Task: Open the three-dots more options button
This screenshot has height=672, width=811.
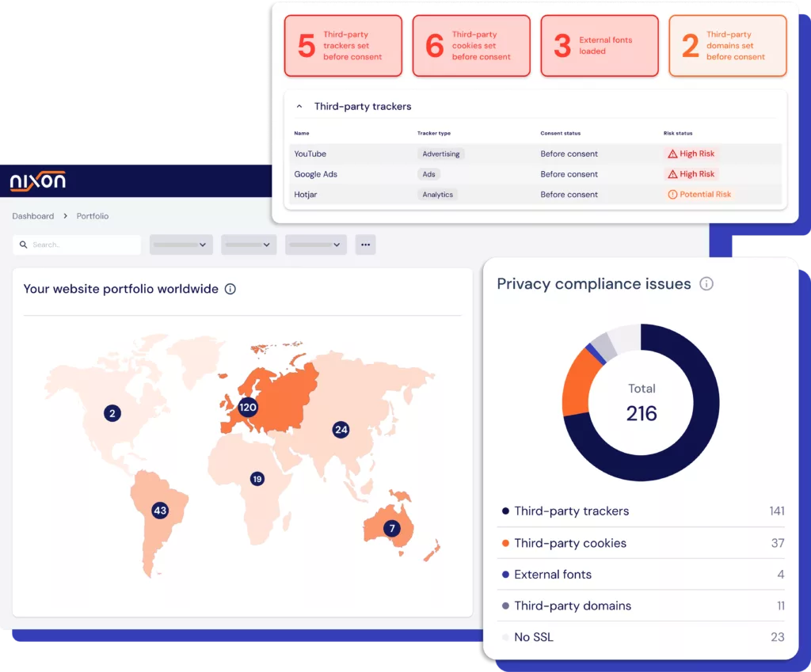Action: pyautogui.click(x=365, y=245)
